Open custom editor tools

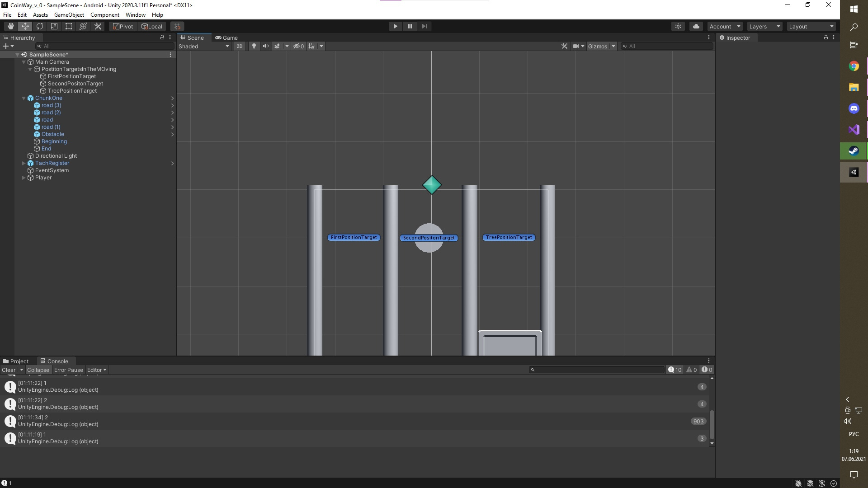98,26
